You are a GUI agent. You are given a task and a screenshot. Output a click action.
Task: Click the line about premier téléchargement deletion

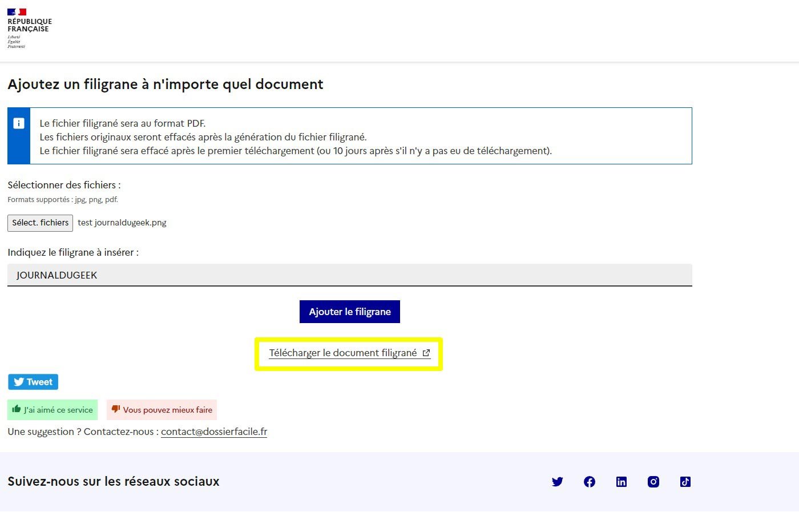click(296, 151)
